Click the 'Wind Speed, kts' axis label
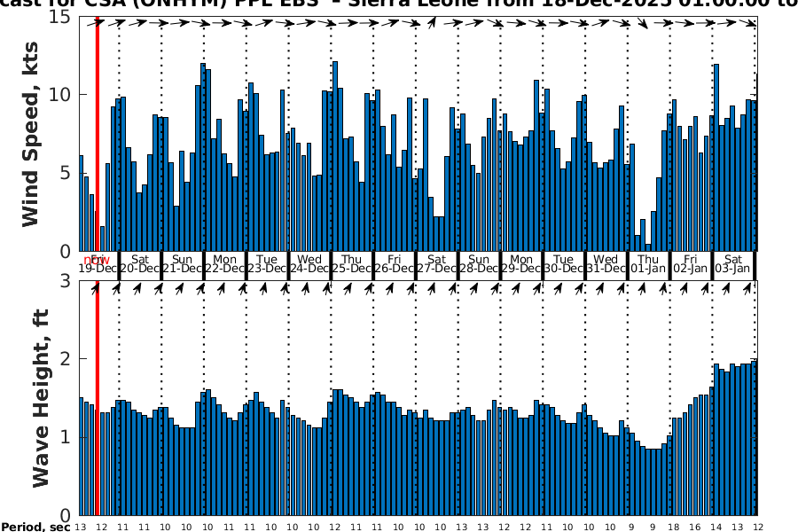This screenshot has width=798, height=532. (31, 134)
